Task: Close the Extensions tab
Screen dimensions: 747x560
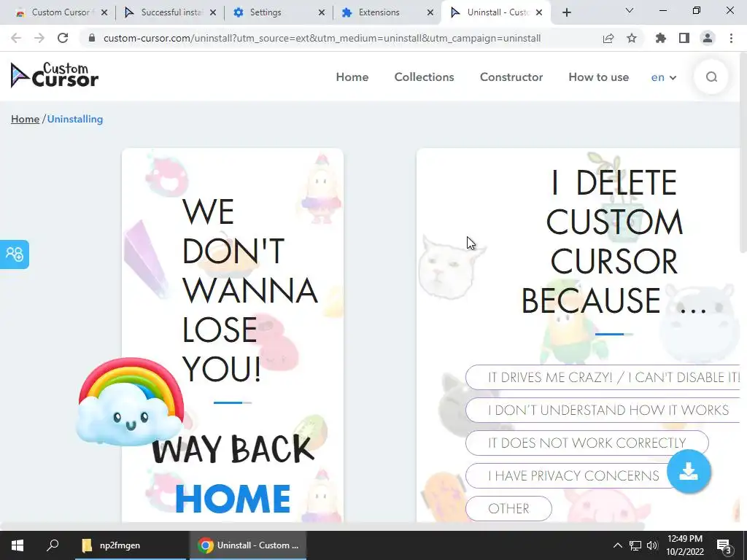Action: (430, 12)
